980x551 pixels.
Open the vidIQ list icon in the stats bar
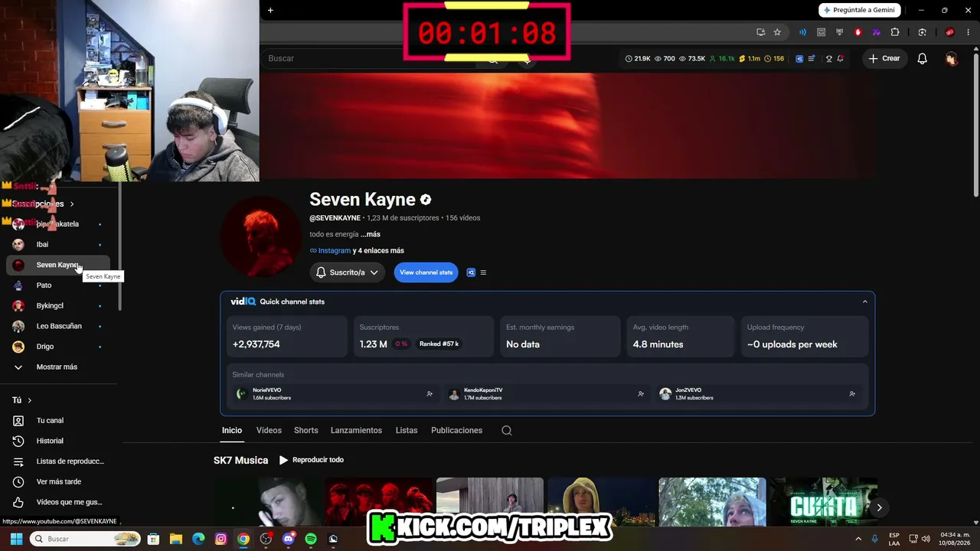click(812, 59)
